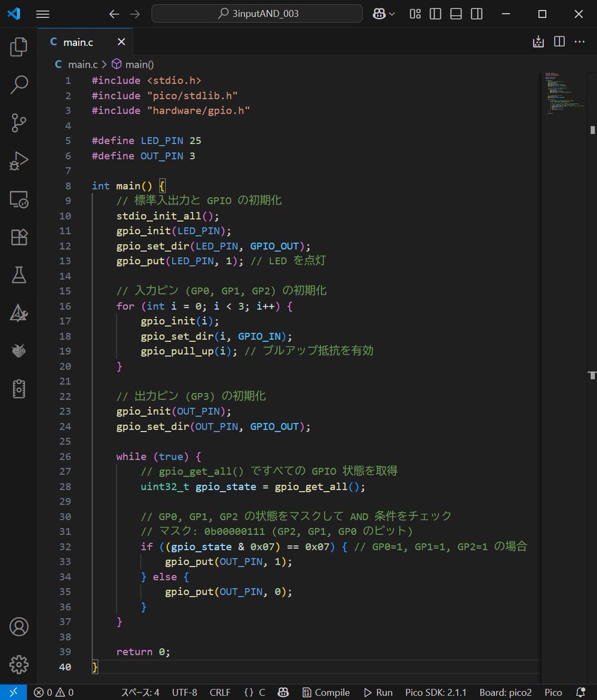Open the notifications bell
597x700 pixels.
[x=581, y=692]
